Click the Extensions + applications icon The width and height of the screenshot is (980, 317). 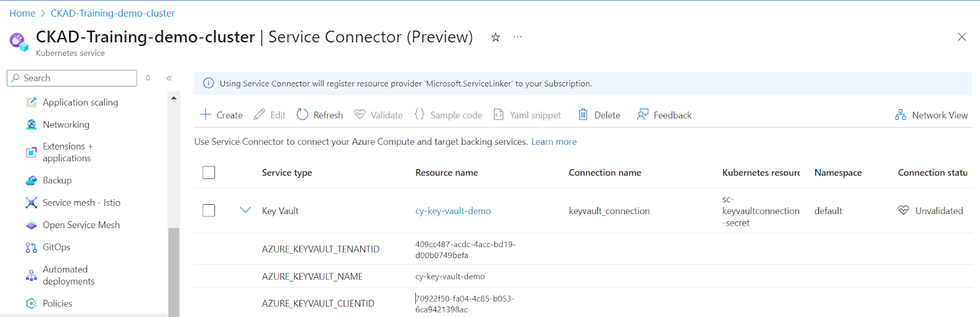pyautogui.click(x=31, y=152)
